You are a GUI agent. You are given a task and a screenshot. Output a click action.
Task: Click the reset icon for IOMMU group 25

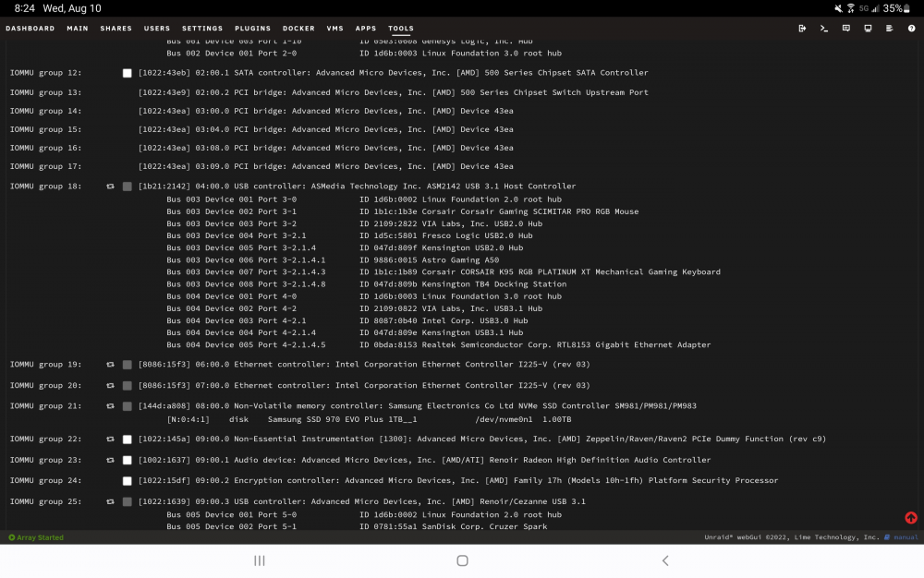110,501
